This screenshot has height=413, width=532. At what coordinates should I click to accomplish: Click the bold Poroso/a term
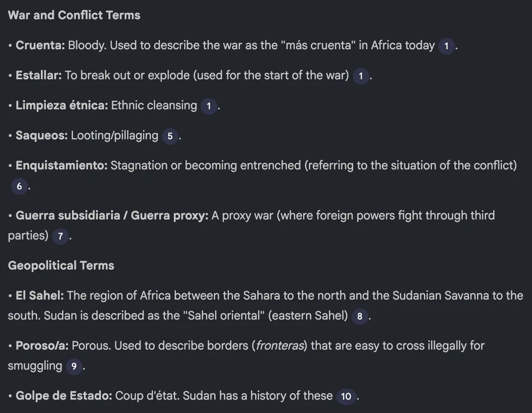coord(42,346)
